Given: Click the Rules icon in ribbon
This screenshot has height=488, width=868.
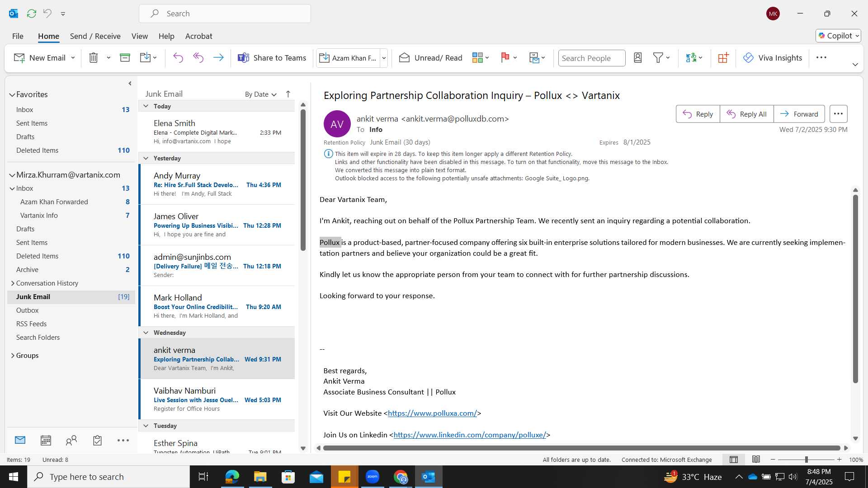Looking at the screenshot, I should point(534,58).
